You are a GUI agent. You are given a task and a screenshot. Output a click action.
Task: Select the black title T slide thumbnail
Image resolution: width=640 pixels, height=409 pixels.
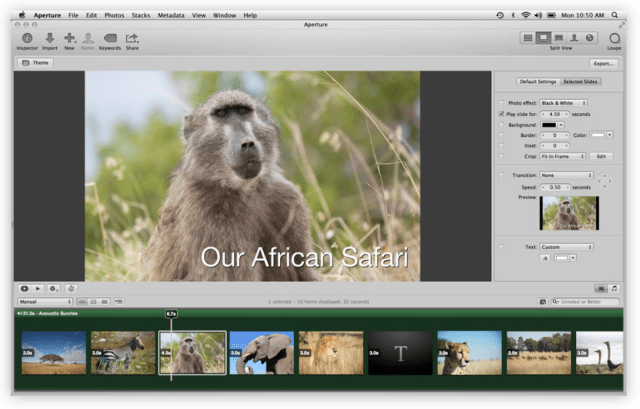pos(400,353)
